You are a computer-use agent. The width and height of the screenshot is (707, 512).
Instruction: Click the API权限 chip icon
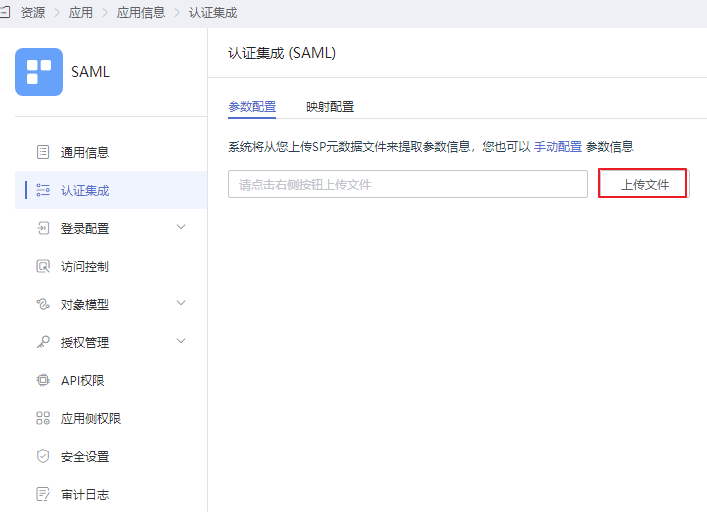click(43, 380)
